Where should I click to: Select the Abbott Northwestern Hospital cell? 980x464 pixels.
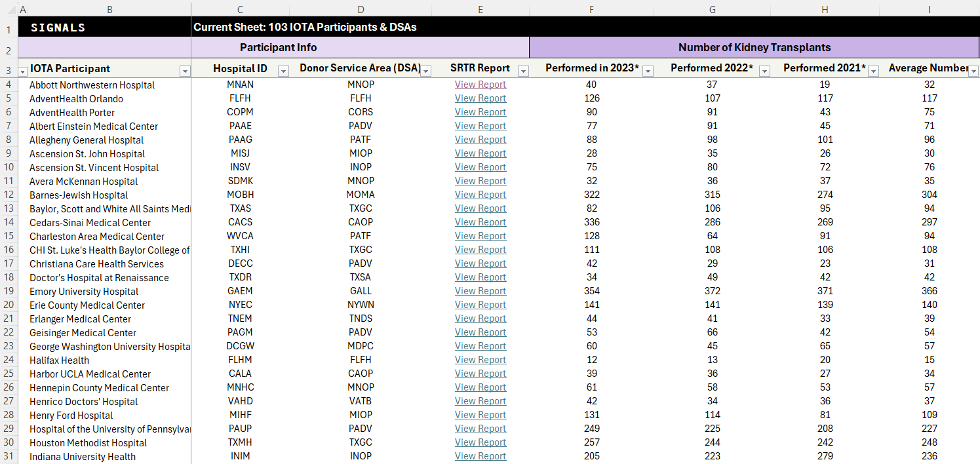[x=109, y=85]
